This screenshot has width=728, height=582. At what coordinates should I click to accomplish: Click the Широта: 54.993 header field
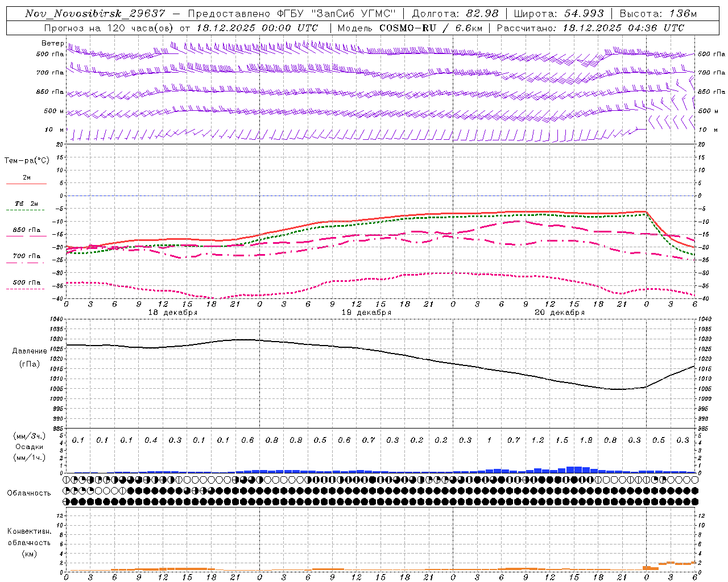pyautogui.click(x=559, y=14)
